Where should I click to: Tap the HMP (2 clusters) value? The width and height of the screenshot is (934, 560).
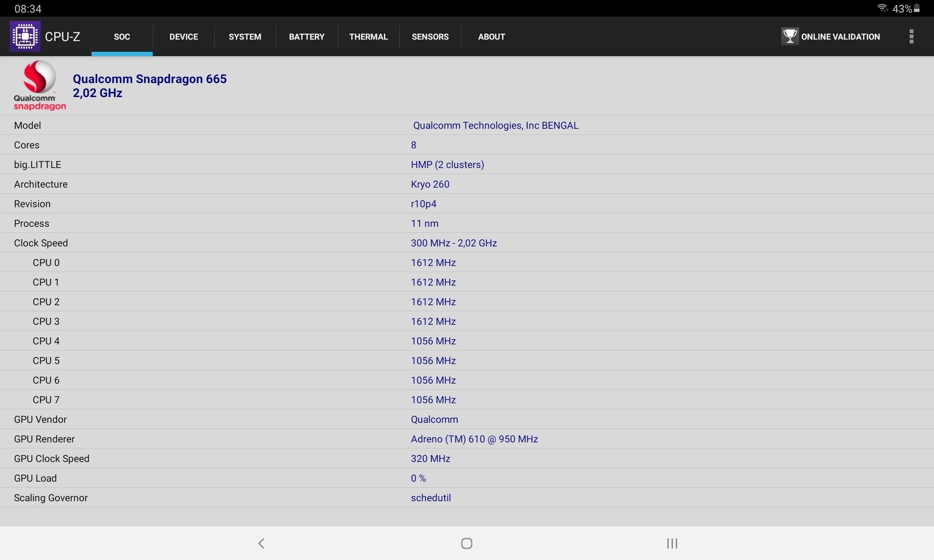coord(448,165)
